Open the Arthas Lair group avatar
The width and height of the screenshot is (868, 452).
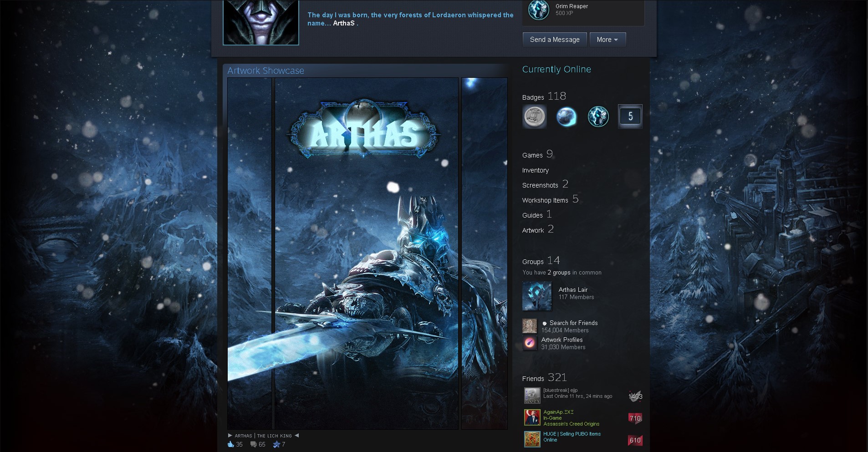(x=537, y=296)
